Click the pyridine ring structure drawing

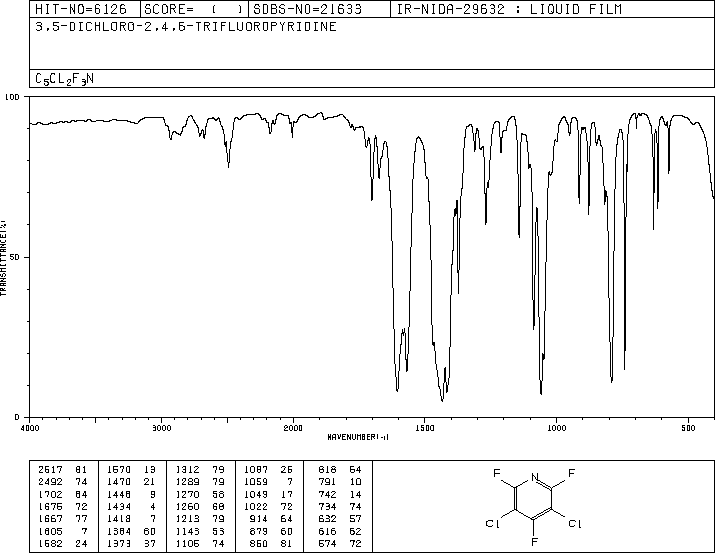[x=534, y=507]
